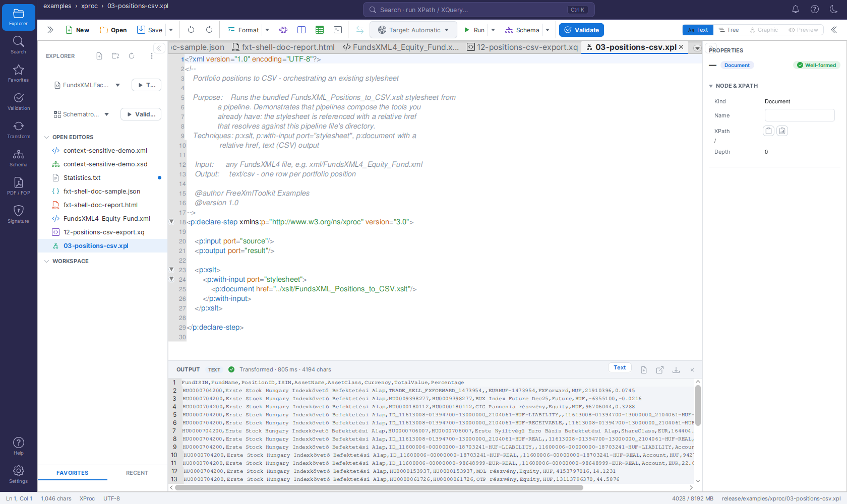Collapse the right properties panel from the toolbar

click(834, 30)
